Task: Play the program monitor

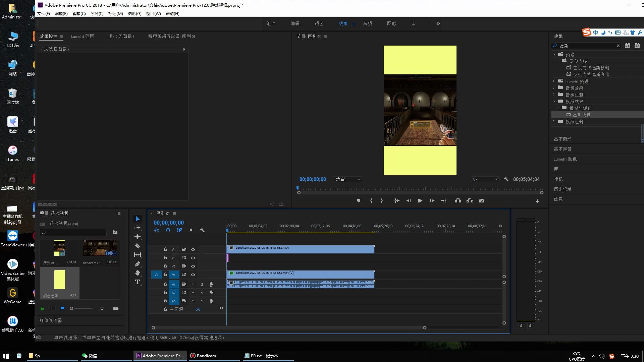Action: (x=420, y=201)
